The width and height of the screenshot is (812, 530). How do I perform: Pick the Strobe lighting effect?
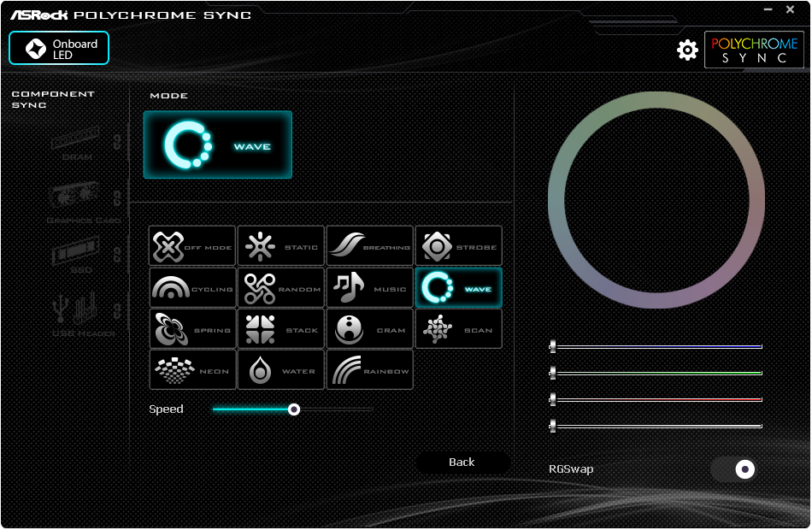[459, 245]
